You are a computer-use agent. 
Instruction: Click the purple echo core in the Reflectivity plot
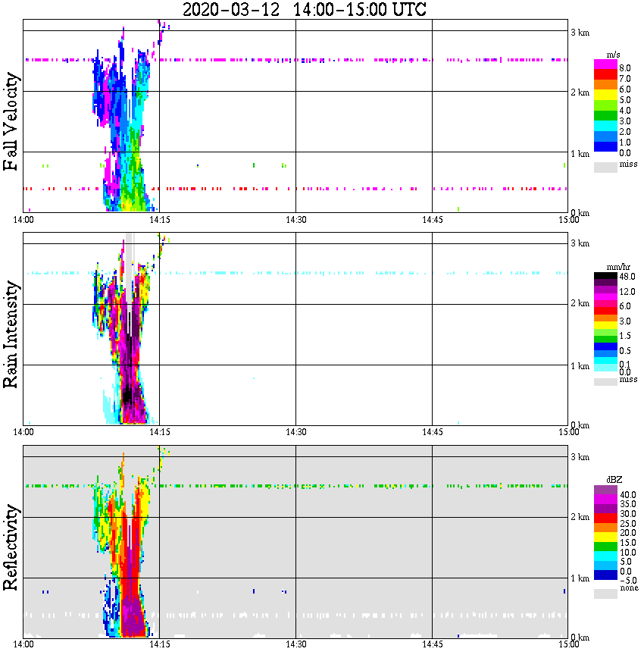coord(133,617)
